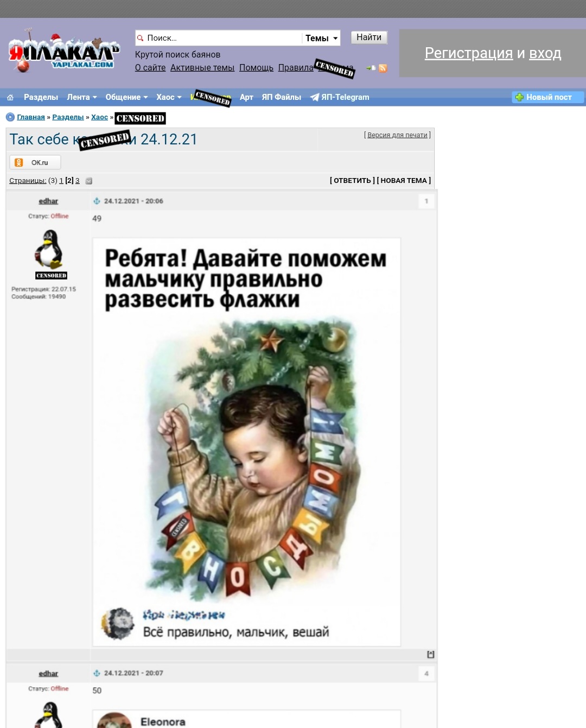Click Eleonora name in second post image
The width and height of the screenshot is (586, 728).
coord(163,722)
